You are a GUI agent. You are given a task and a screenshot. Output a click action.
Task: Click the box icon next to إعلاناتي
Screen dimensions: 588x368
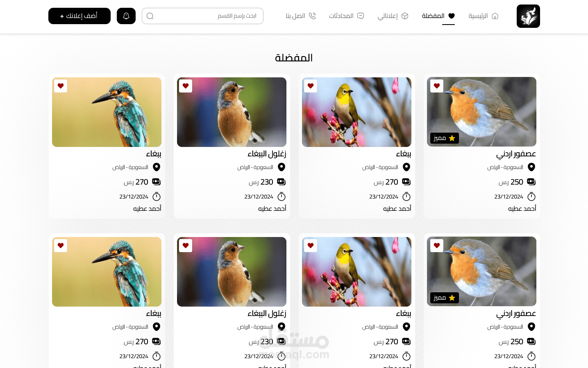405,16
